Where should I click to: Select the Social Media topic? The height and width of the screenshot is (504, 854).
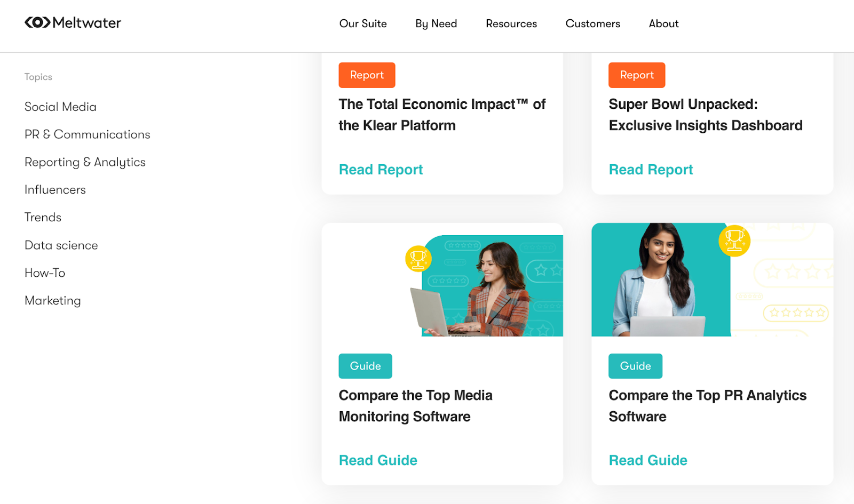tap(60, 107)
